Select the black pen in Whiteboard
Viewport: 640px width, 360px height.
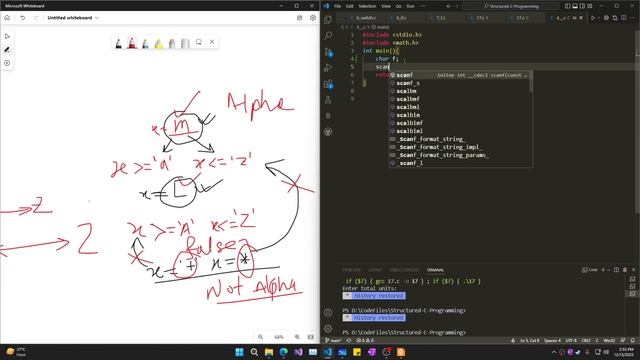tap(118, 43)
